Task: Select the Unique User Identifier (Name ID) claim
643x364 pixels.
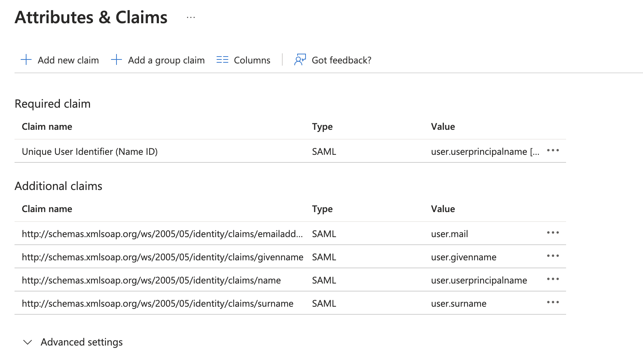Action: 90,152
